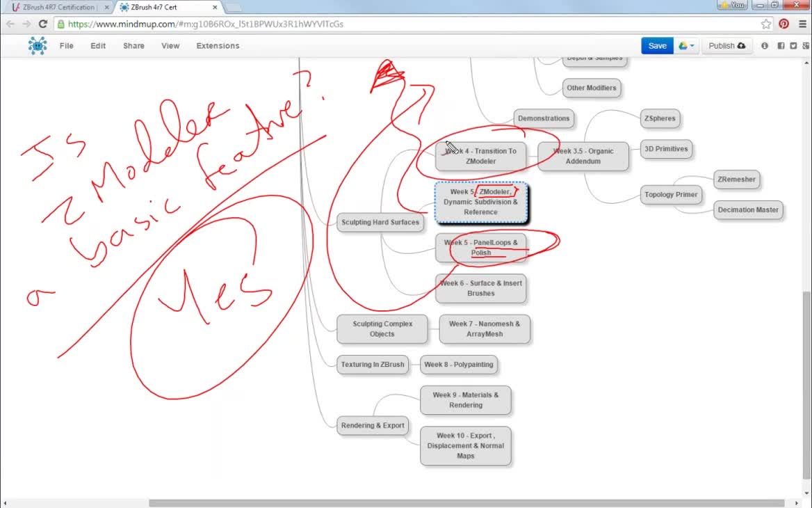Select Week 7 Nanomesh & ArrayMesh node
The image size is (812, 508).
(484, 328)
